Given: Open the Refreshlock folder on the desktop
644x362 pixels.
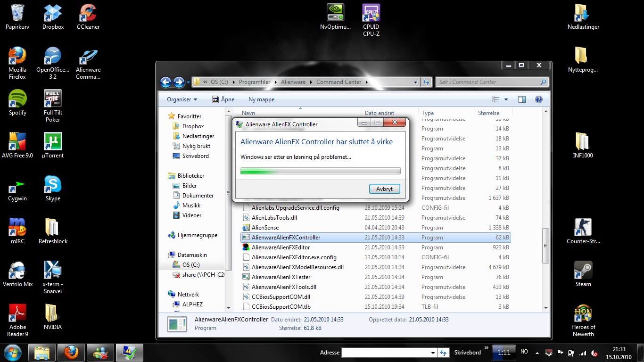Looking at the screenshot, I should pos(53,231).
